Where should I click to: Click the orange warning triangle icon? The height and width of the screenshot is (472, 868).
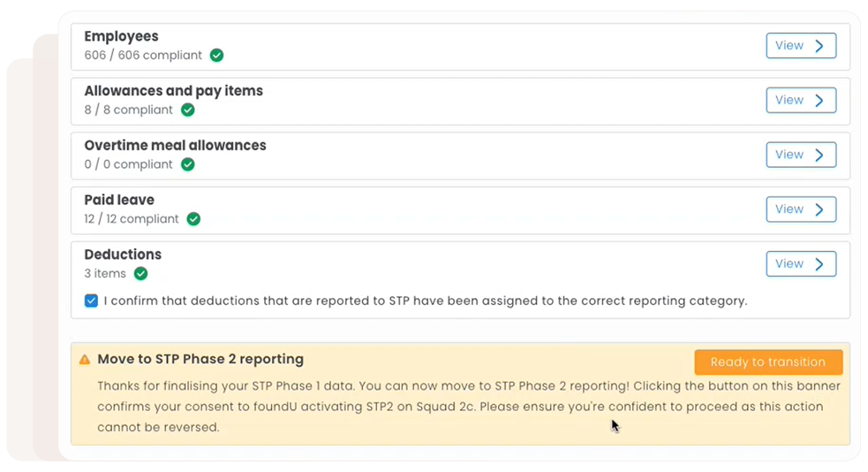85,360
